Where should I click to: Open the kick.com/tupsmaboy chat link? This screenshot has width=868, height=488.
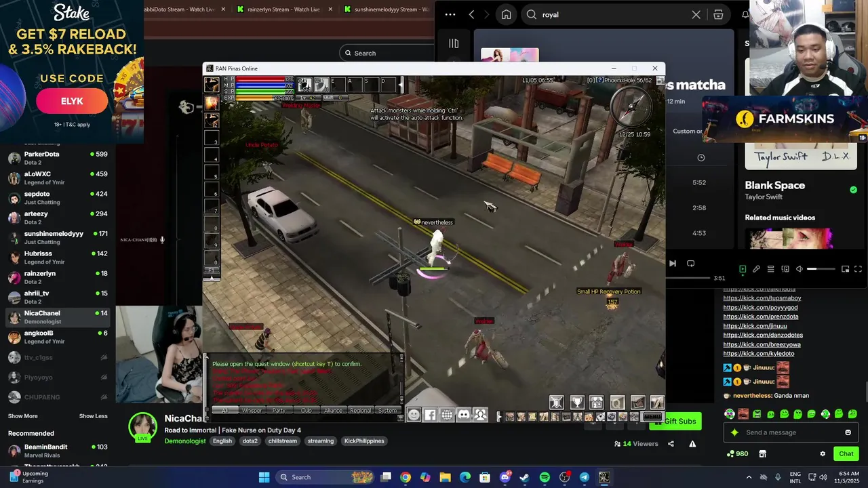tap(762, 298)
